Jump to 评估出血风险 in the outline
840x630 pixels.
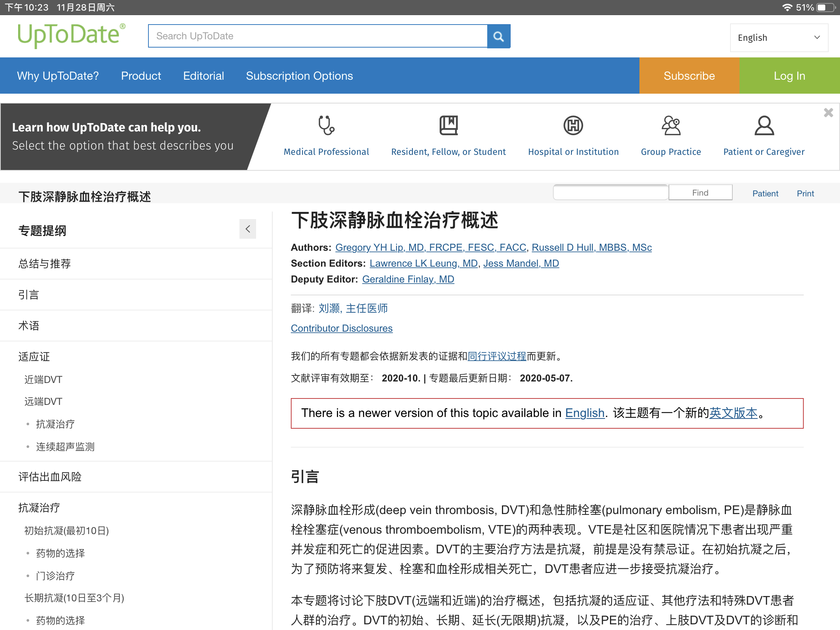click(50, 477)
